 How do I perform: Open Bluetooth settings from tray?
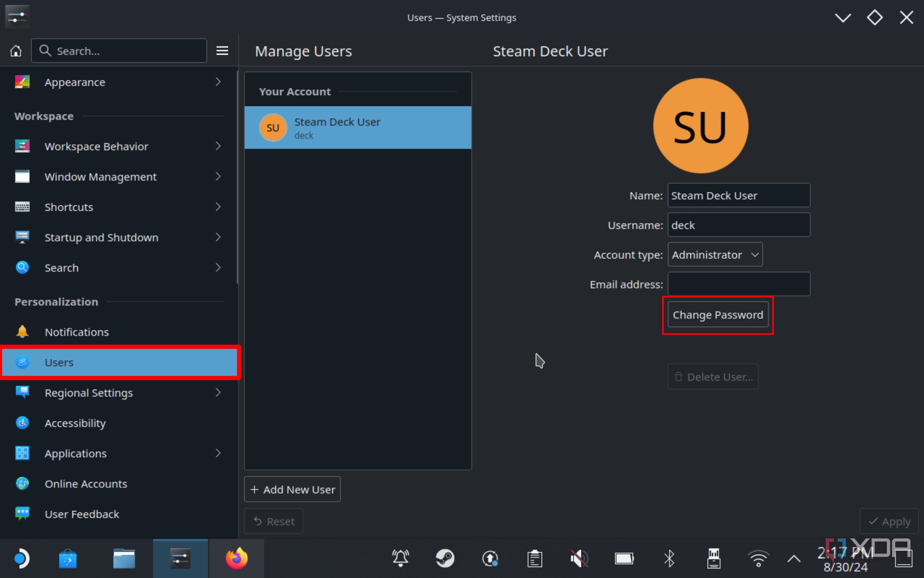[669, 558]
